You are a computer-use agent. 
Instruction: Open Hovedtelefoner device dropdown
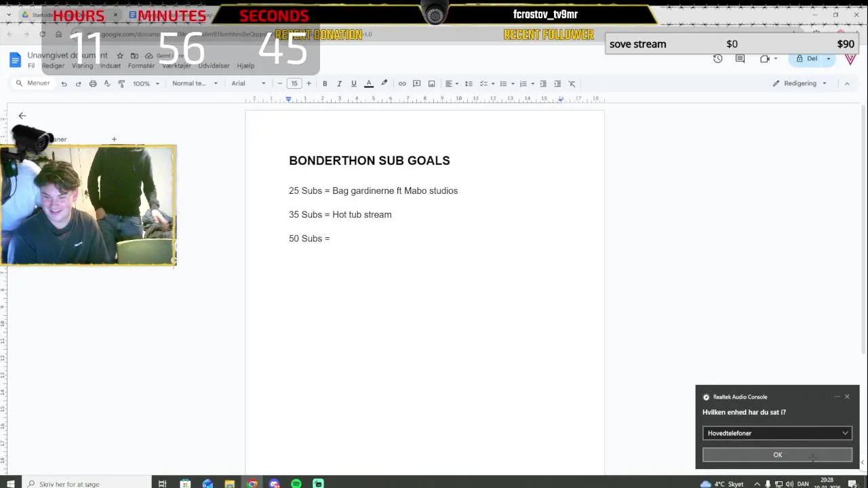[x=777, y=433]
